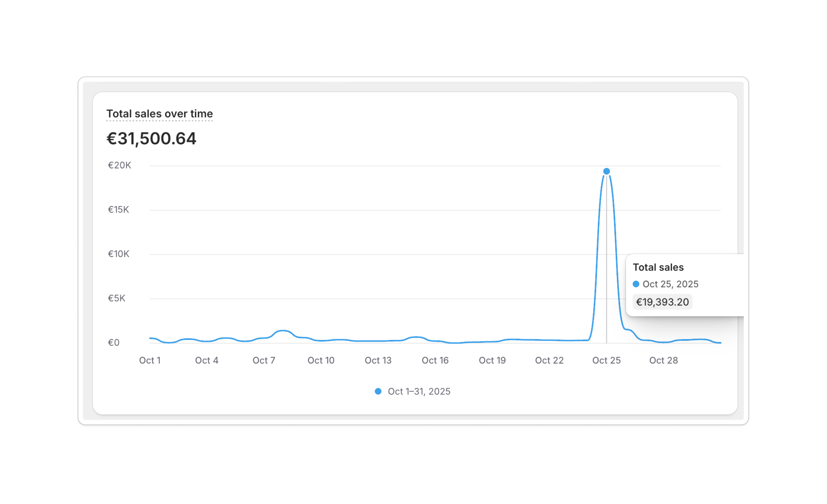Click the €31,500.64 total sales figure

(151, 139)
